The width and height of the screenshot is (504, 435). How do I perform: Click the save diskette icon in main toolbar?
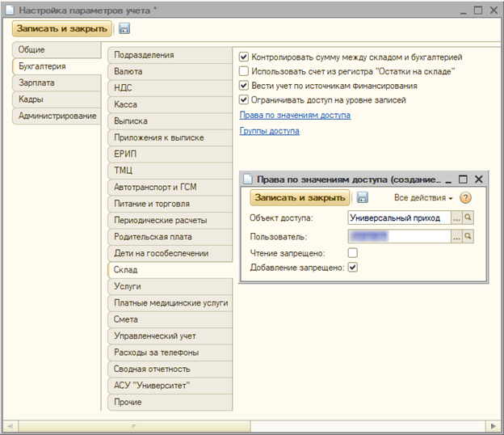tap(124, 28)
